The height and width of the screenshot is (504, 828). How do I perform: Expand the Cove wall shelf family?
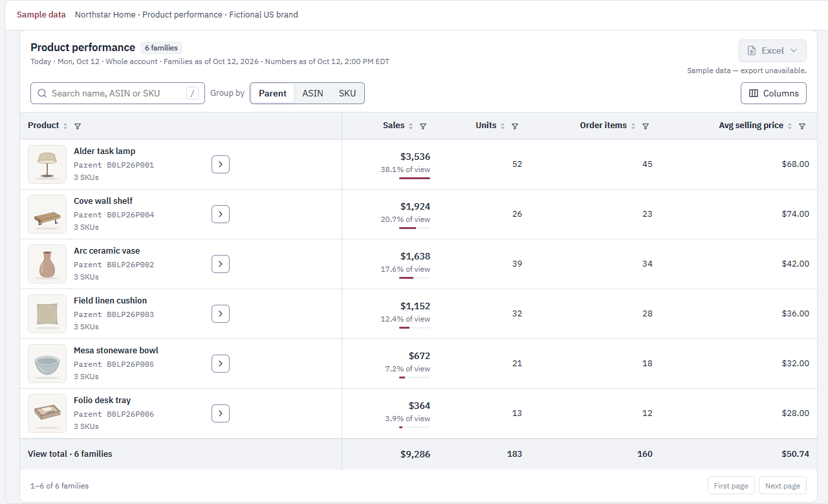tap(221, 214)
